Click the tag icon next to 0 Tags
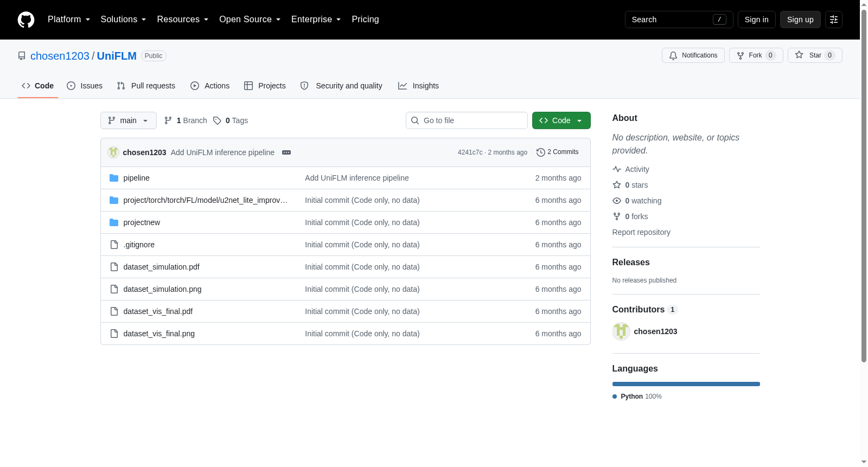 point(217,120)
